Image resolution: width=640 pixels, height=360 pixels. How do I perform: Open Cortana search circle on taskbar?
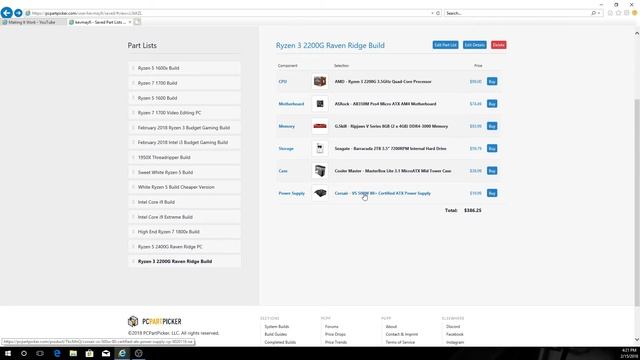point(24,353)
